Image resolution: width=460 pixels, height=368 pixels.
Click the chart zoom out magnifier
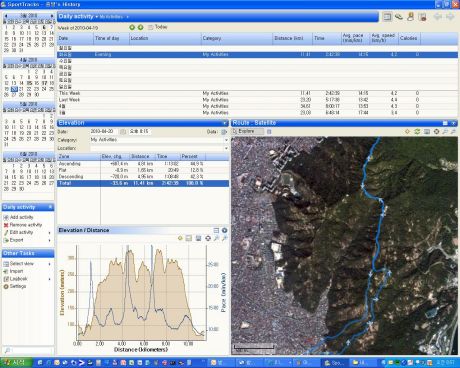[x=225, y=238]
